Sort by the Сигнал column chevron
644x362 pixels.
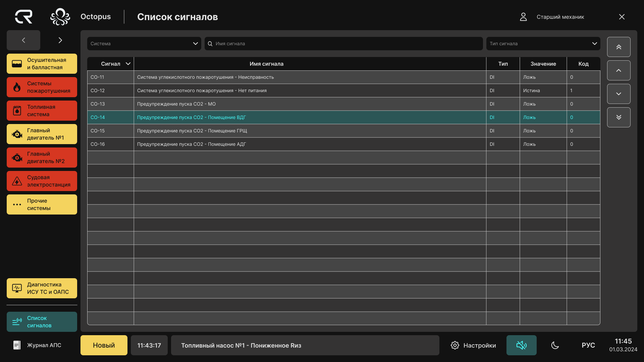tap(128, 64)
